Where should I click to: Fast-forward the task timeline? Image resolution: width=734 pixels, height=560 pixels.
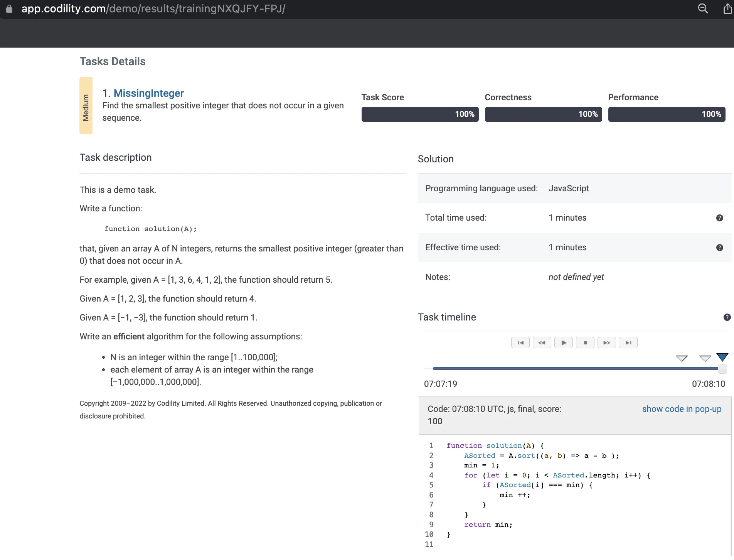[607, 342]
